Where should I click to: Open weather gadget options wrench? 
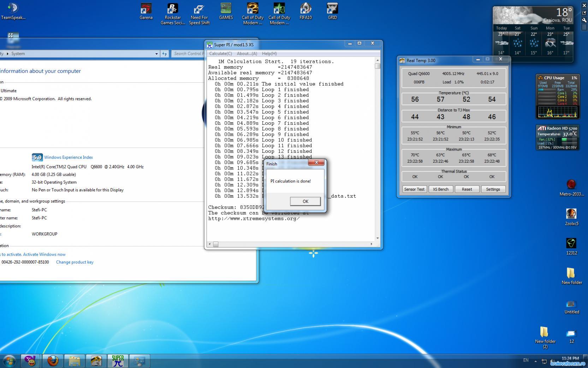584,20
